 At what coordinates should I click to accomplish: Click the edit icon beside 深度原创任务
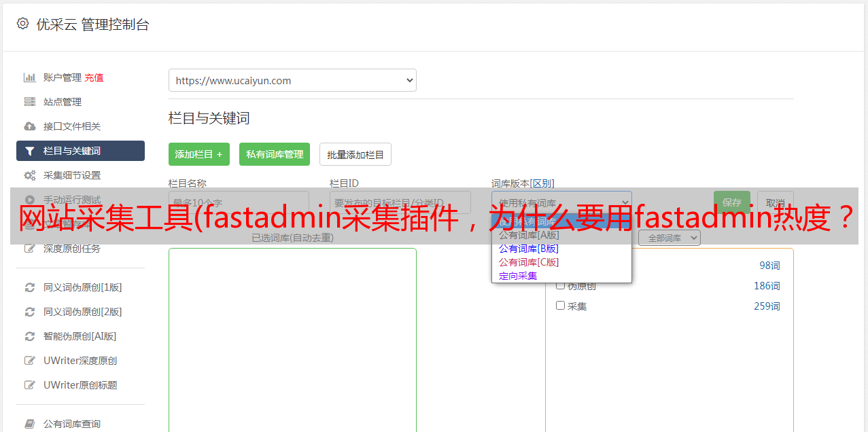[x=29, y=249]
